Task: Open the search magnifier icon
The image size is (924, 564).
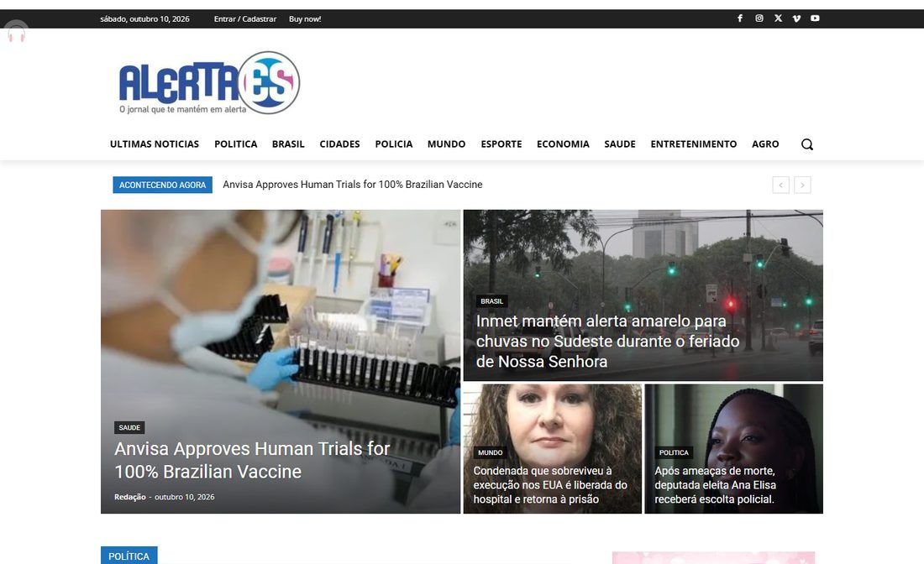Action: pos(806,144)
